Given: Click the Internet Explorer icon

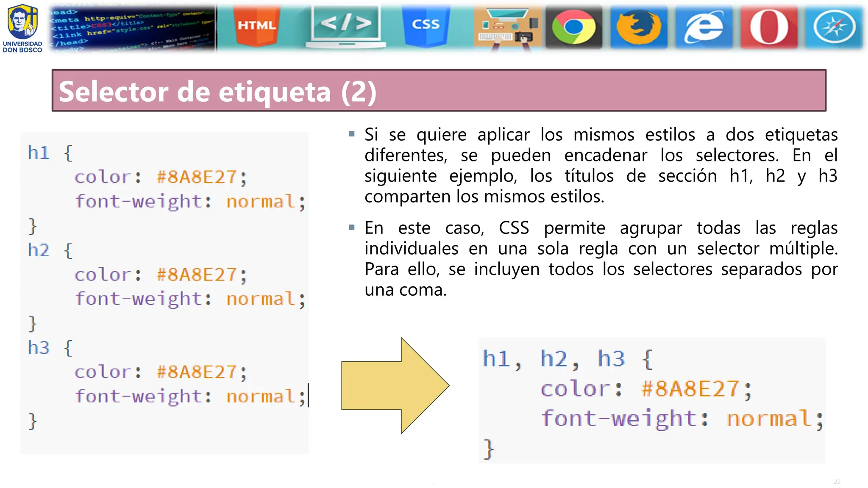Looking at the screenshot, I should point(704,27).
